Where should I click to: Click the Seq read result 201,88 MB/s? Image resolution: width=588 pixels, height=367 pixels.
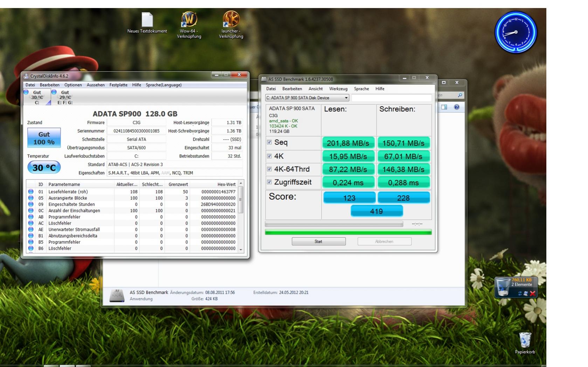[348, 143]
